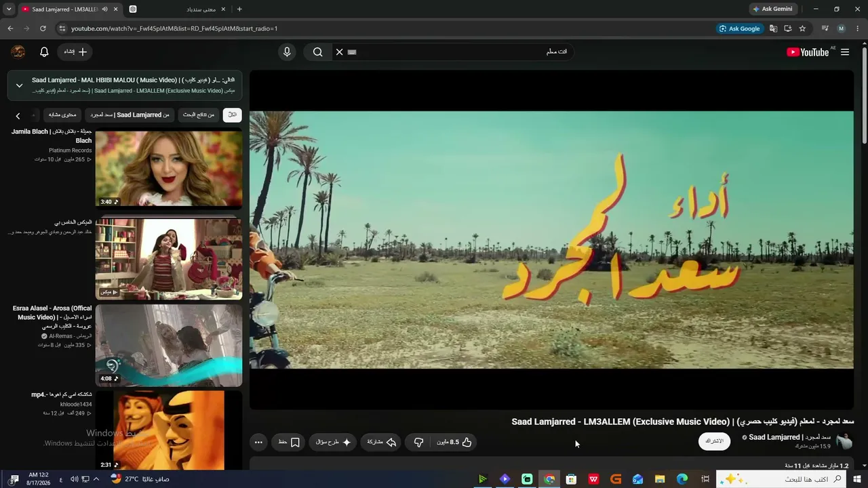Reload the current page

pyautogui.click(x=43, y=28)
